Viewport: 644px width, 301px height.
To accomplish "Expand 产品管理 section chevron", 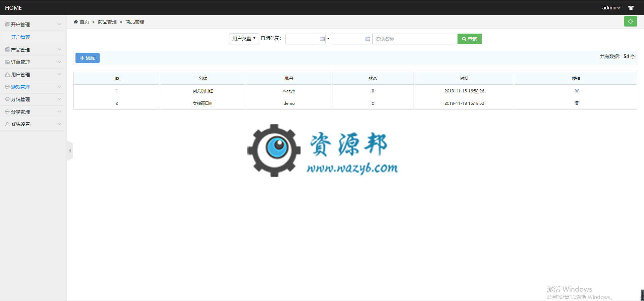I will point(59,49).
